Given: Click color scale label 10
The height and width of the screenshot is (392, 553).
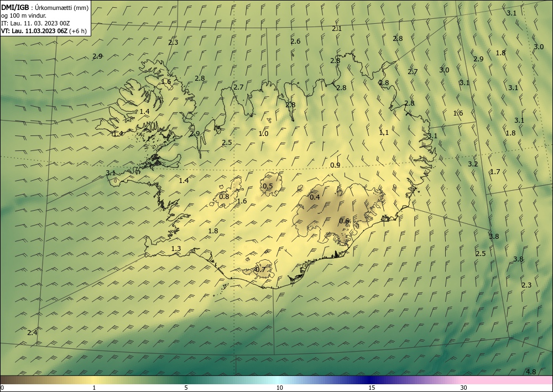Looking at the screenshot, I should click(x=279, y=388).
